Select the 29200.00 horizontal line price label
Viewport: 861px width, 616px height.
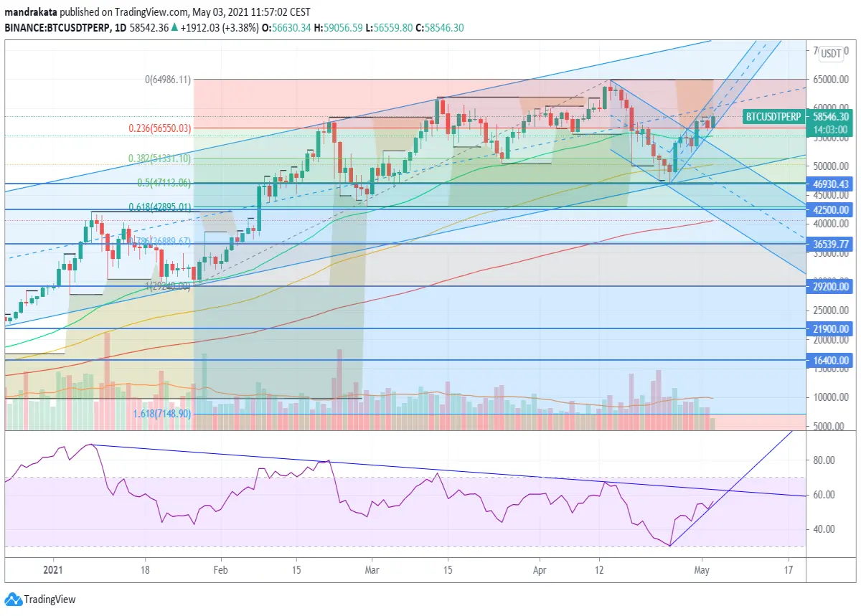click(830, 287)
